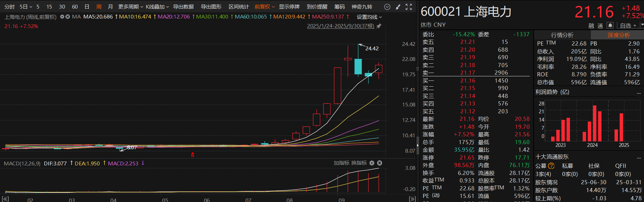Viewport: 644px width, 202px height.
Task: Close the MACD indicator panel
Action: [x=379, y=163]
